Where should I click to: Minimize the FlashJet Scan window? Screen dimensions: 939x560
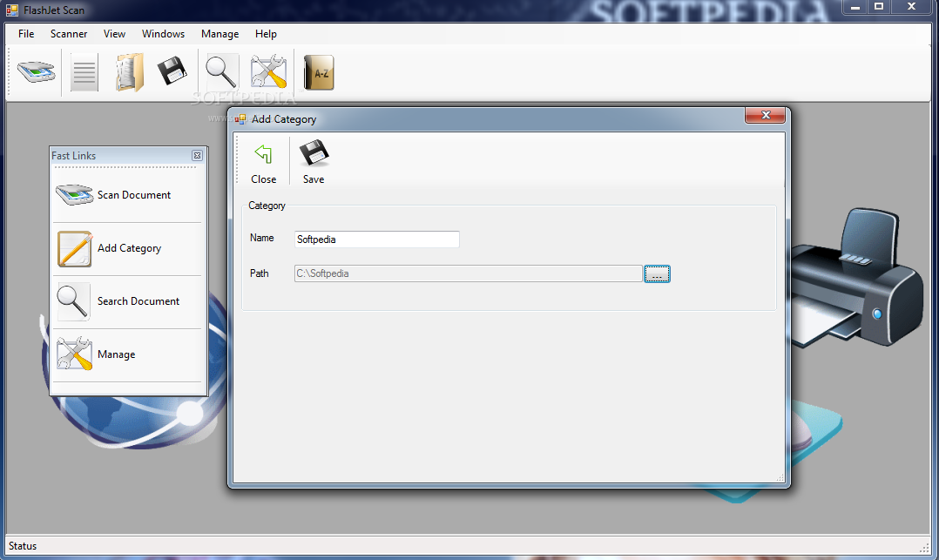[855, 7]
